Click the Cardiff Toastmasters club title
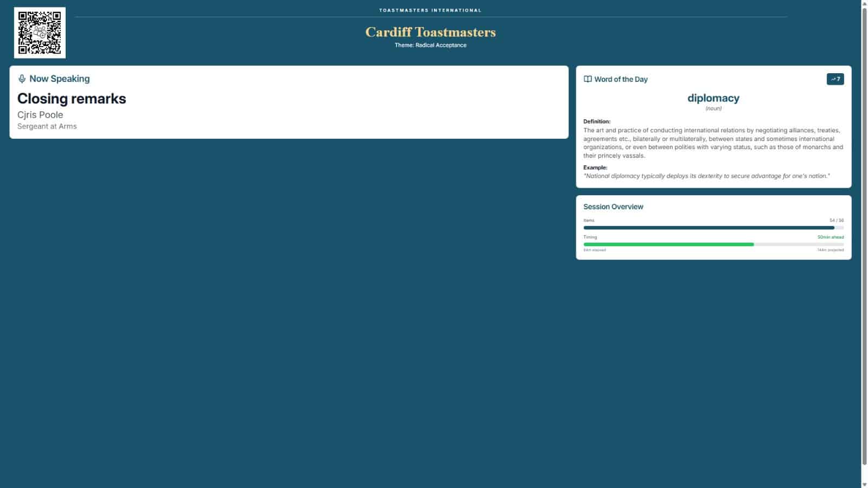Screen dimensions: 868x488 pos(430,32)
